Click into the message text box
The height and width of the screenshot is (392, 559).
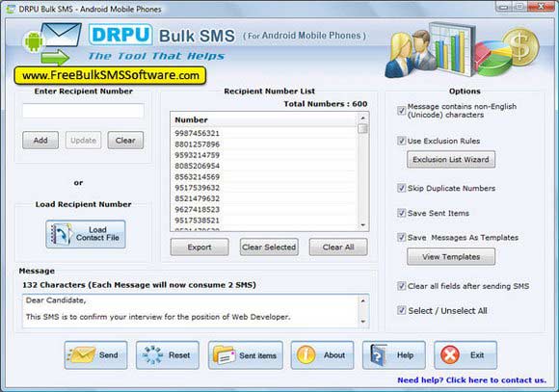pyautogui.click(x=191, y=311)
